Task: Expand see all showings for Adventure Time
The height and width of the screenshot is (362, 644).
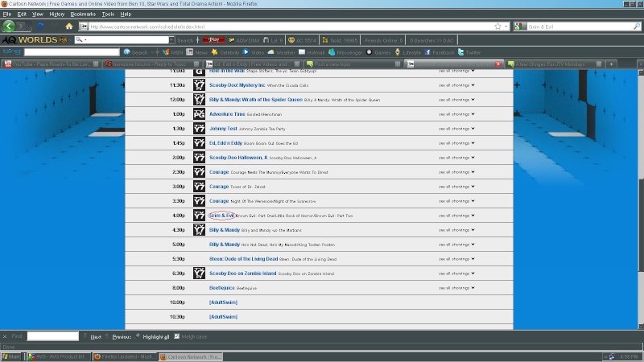Action: coord(456,114)
